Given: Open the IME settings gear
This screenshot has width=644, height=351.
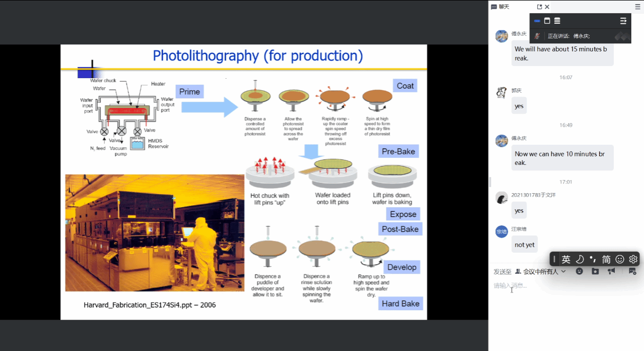Looking at the screenshot, I should [x=633, y=259].
